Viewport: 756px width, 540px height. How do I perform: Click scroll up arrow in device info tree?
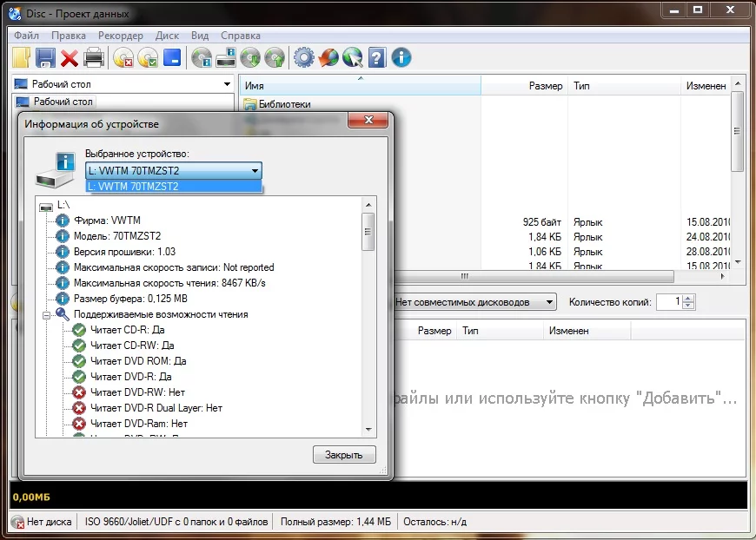tap(368, 205)
